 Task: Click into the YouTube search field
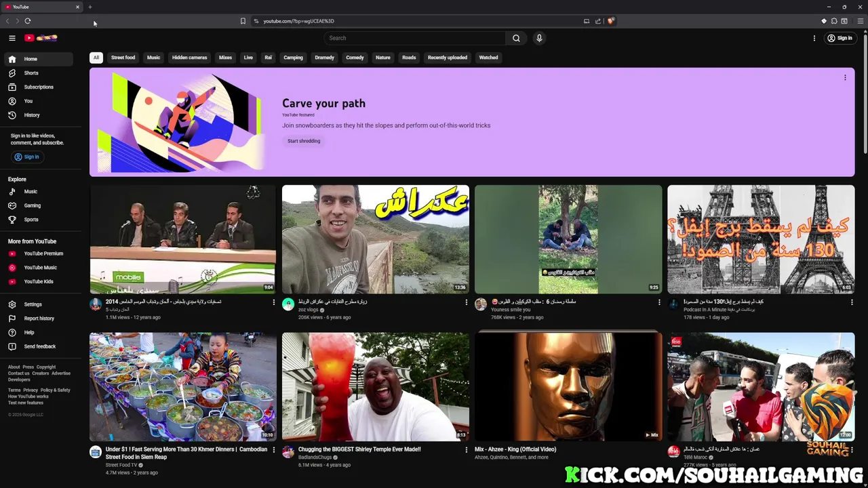[x=414, y=38]
